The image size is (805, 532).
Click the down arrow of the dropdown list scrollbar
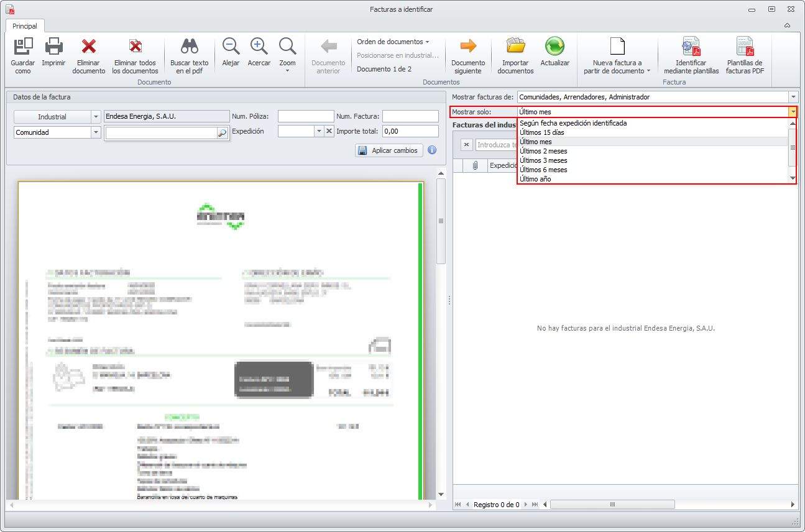click(793, 178)
